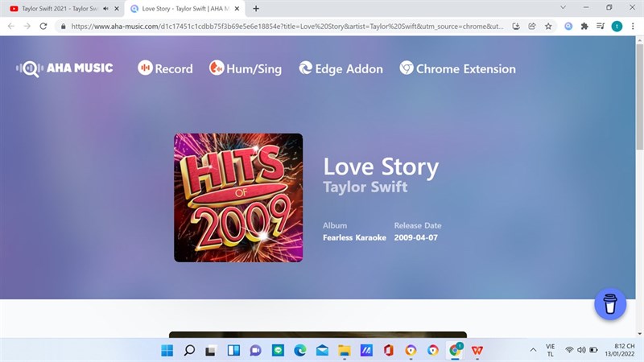Viewport: 644px width, 362px height.
Task: Click the Love Story song title
Action: coord(381,167)
